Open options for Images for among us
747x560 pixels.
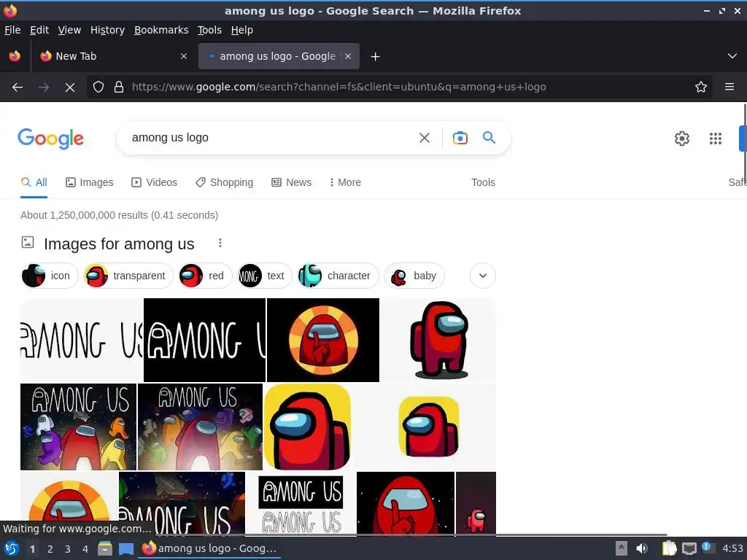point(220,244)
